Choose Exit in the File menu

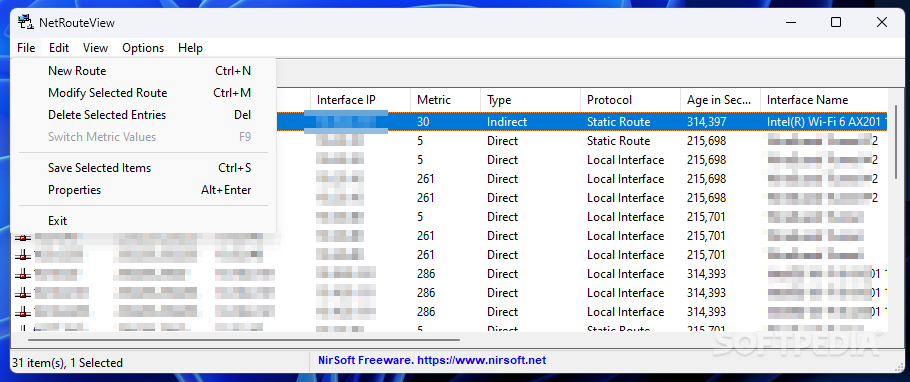[x=143, y=221]
